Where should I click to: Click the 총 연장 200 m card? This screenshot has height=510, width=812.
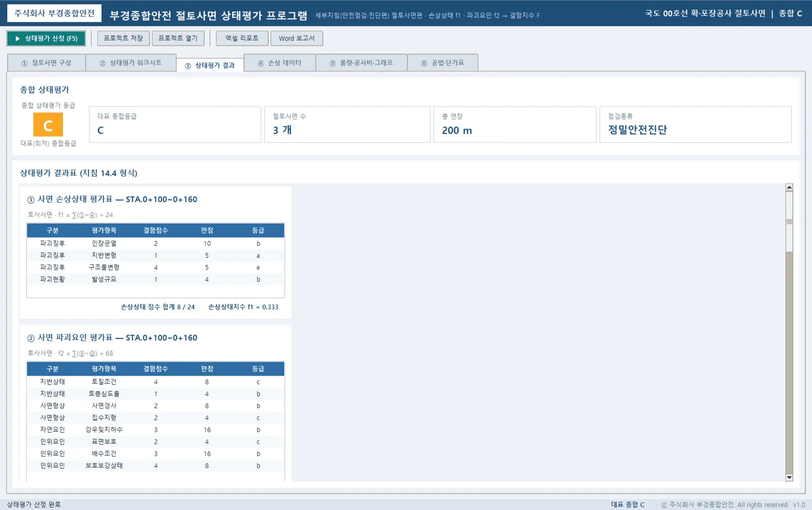point(515,124)
